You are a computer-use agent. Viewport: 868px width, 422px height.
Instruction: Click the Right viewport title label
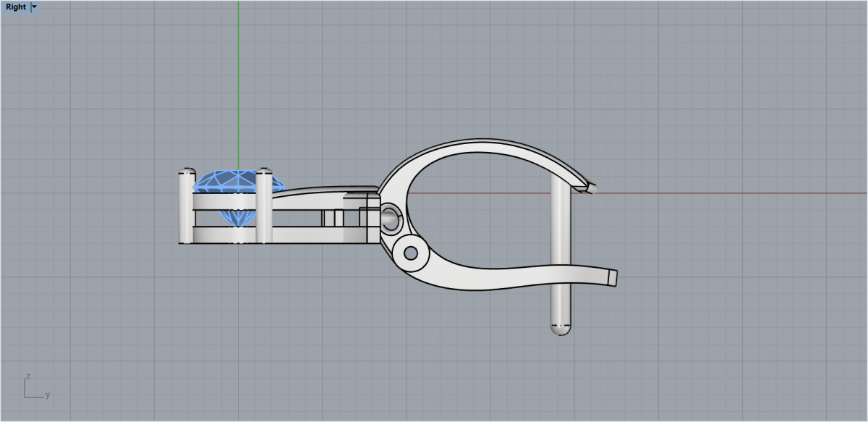tap(15, 7)
